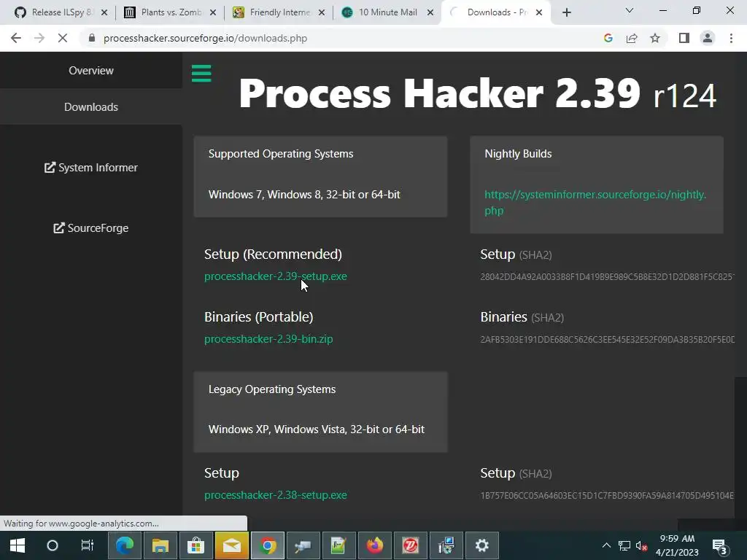Open Overview in the sidebar
Viewport: 747px width, 560px height.
[x=91, y=71]
